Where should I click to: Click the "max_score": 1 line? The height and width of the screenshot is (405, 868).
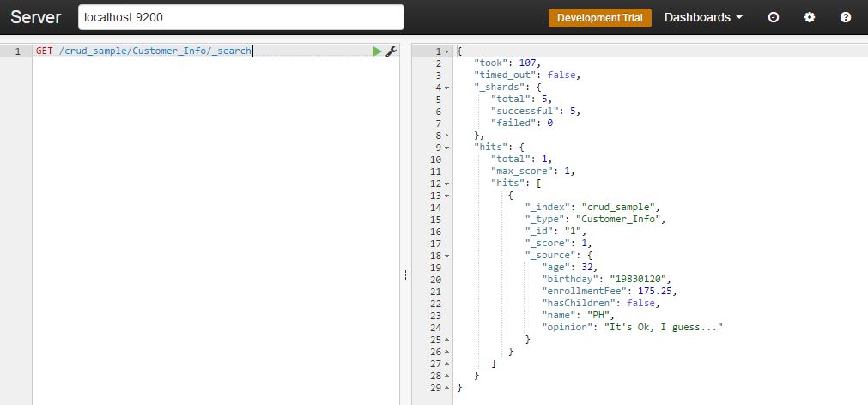533,172
